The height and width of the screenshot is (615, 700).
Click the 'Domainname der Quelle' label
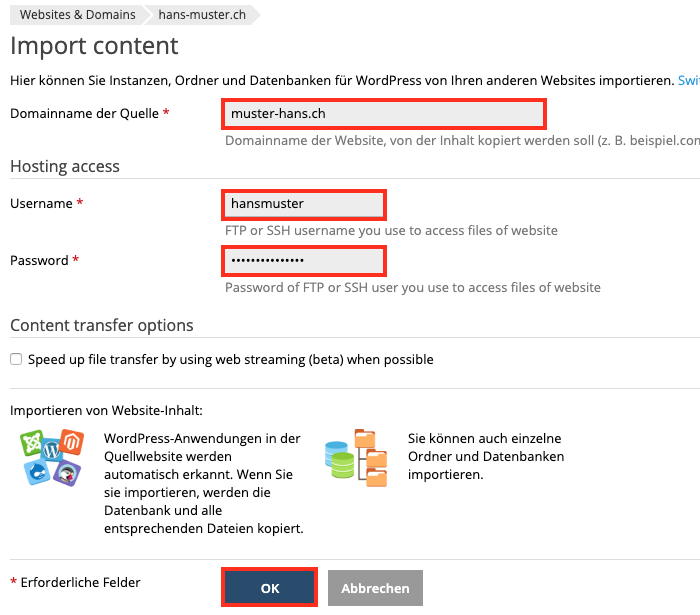coord(84,114)
